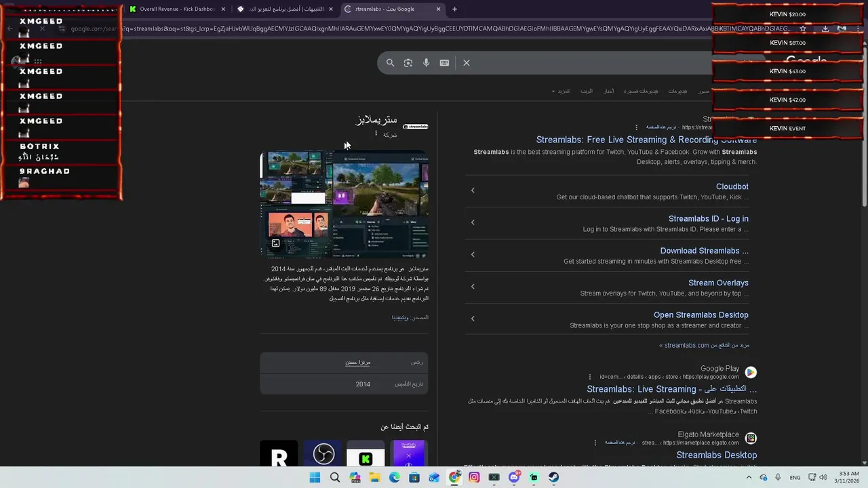Switch to الويب (Web) results tab
Image resolution: width=868 pixels, height=488 pixels.
click(587, 91)
